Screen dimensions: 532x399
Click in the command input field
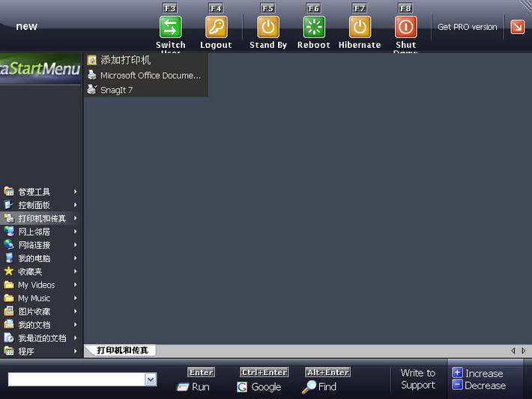tap(77, 380)
